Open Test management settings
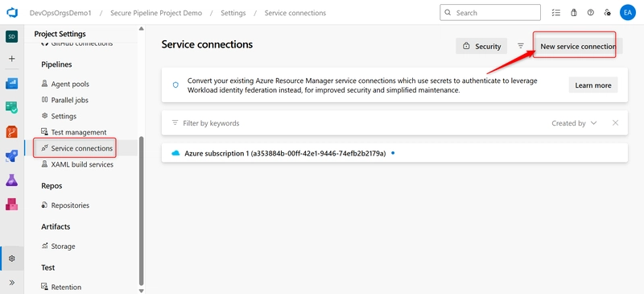The image size is (644, 294). coord(78,132)
